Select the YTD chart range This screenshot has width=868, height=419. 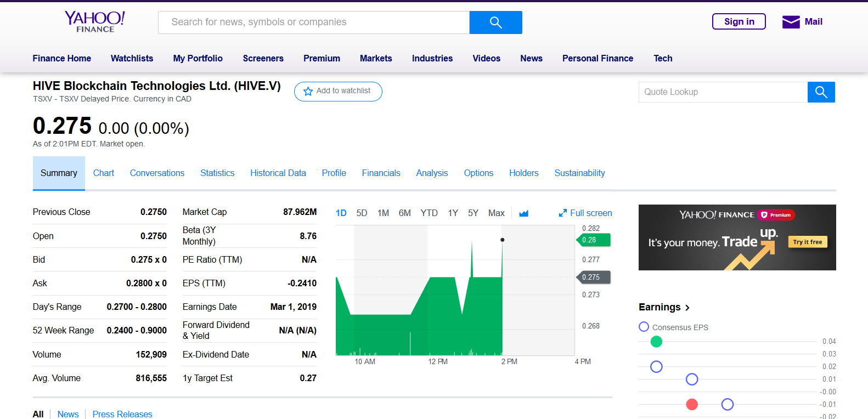pyautogui.click(x=429, y=213)
